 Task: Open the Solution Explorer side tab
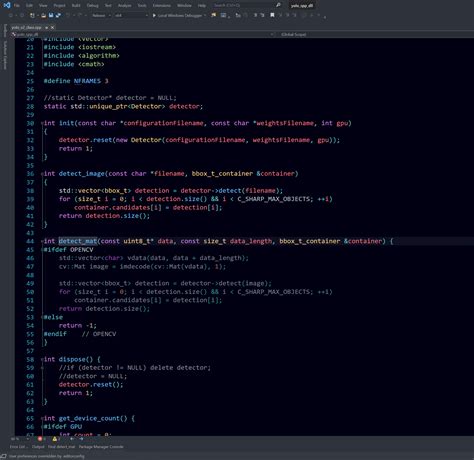(5, 55)
